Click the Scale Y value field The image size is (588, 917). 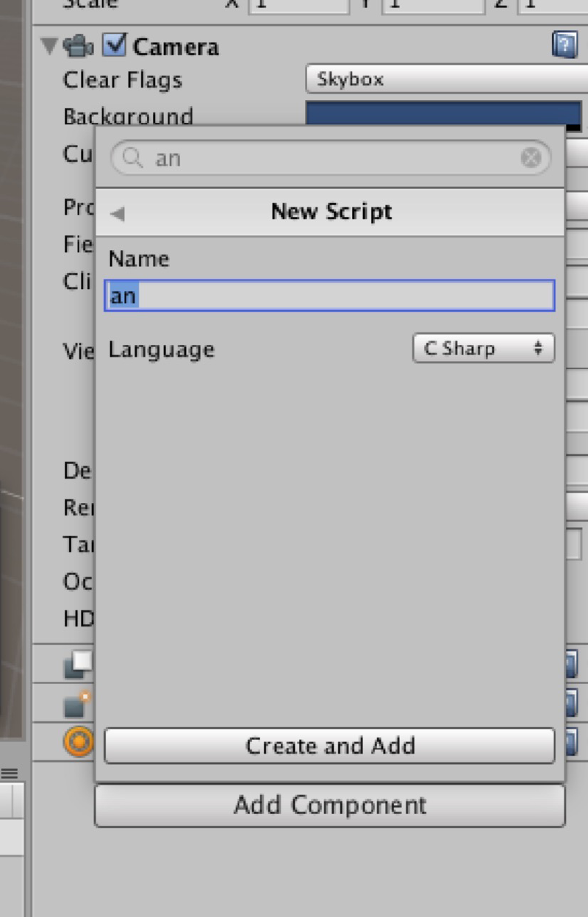point(435,4)
